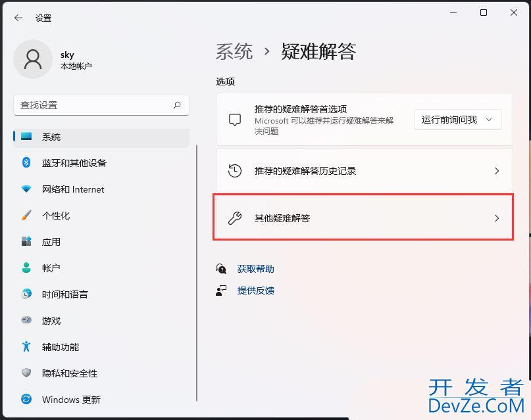The image size is (531, 420).
Task: Expand 推荐的疑难解答历史记录 chevron
Action: pos(497,171)
